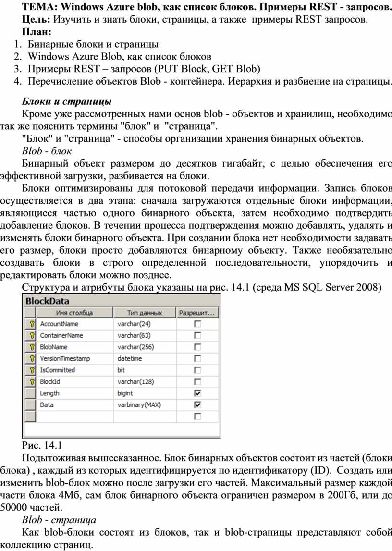Click plan item about PUT Block, GET Blob
This screenshot has height=551, width=392.
pyautogui.click(x=144, y=69)
